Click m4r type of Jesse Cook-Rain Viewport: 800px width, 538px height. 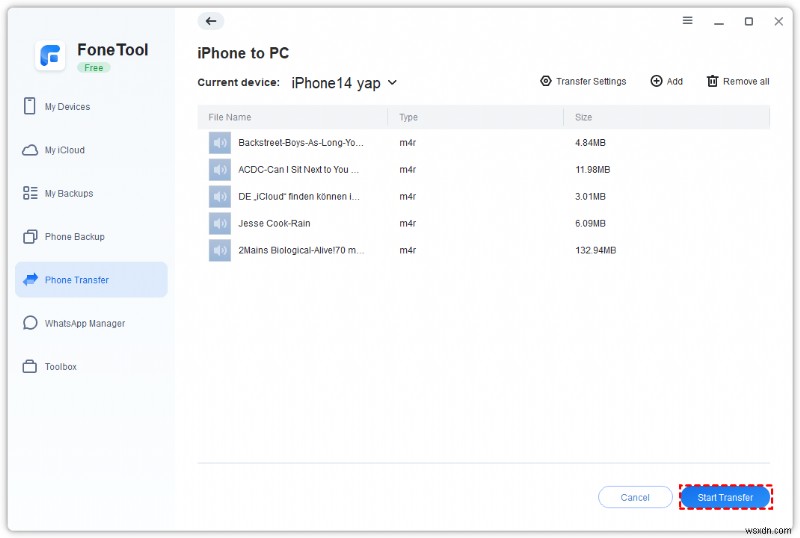(x=408, y=224)
